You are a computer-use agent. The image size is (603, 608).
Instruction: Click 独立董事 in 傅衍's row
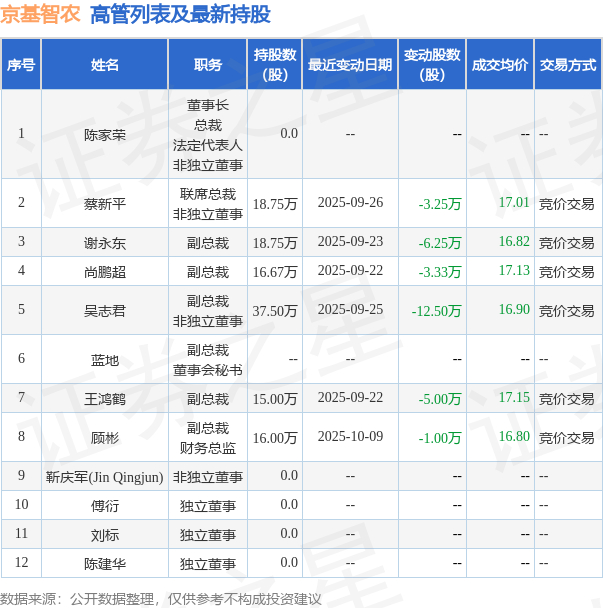point(208,506)
